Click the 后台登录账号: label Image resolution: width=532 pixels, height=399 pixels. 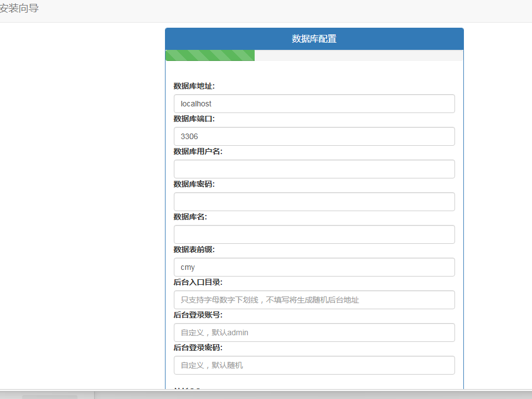198,315
